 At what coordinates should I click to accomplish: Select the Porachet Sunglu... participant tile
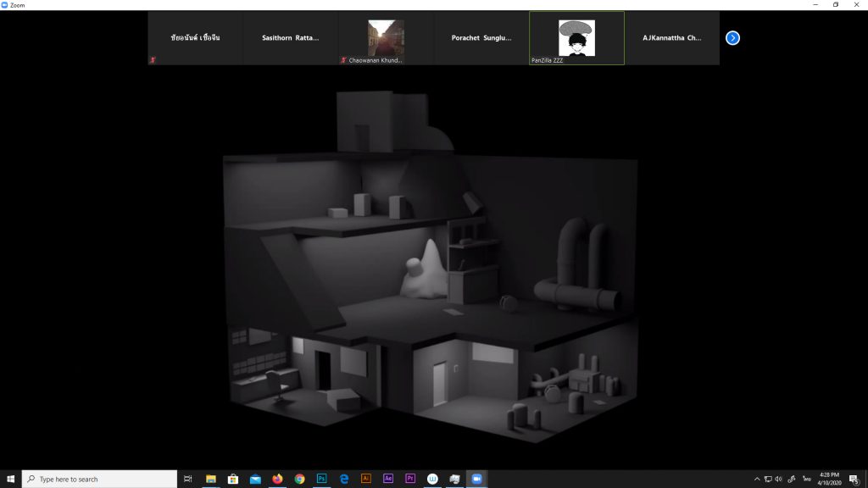pos(481,38)
